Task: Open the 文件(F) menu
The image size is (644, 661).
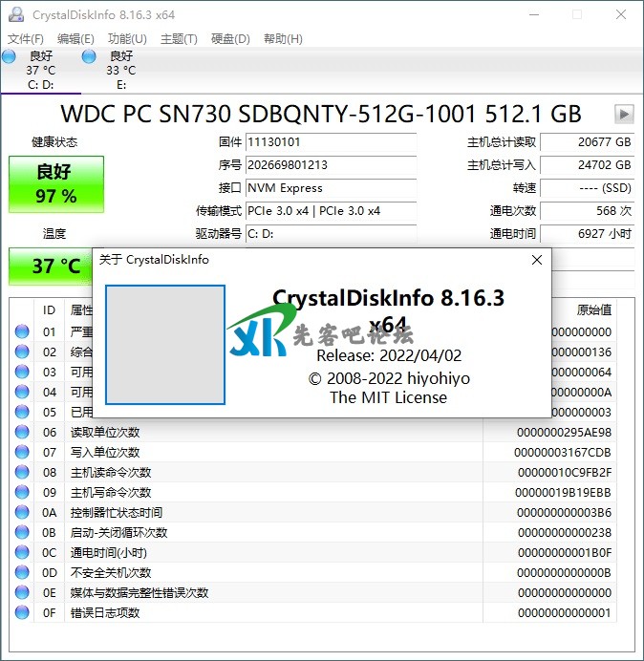Action: [26, 39]
